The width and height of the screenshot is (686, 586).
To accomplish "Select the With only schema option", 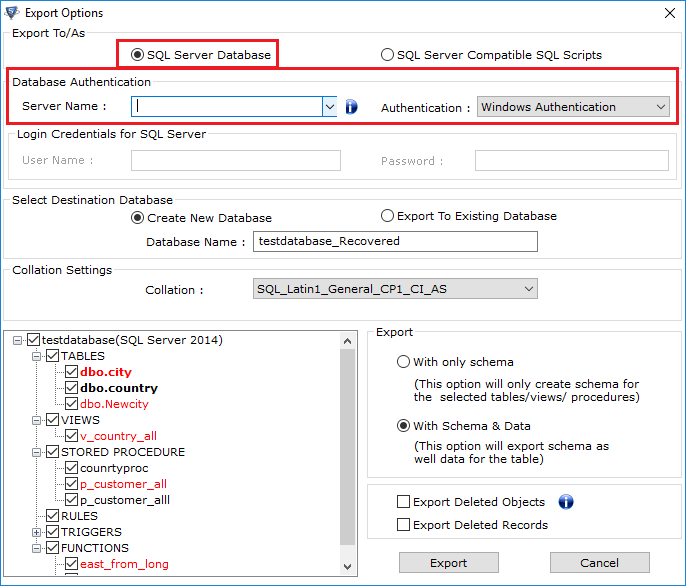I will point(404,362).
